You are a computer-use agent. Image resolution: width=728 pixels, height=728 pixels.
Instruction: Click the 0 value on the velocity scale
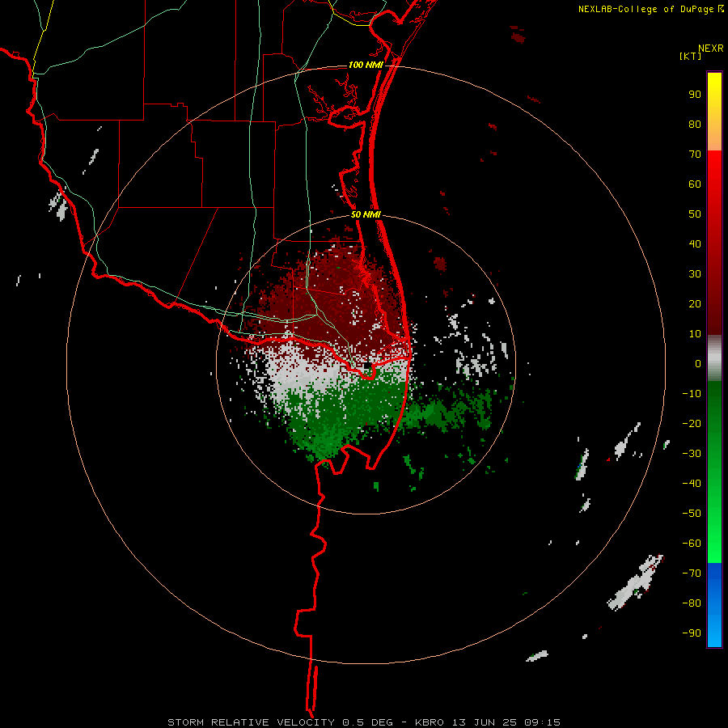[x=698, y=364]
